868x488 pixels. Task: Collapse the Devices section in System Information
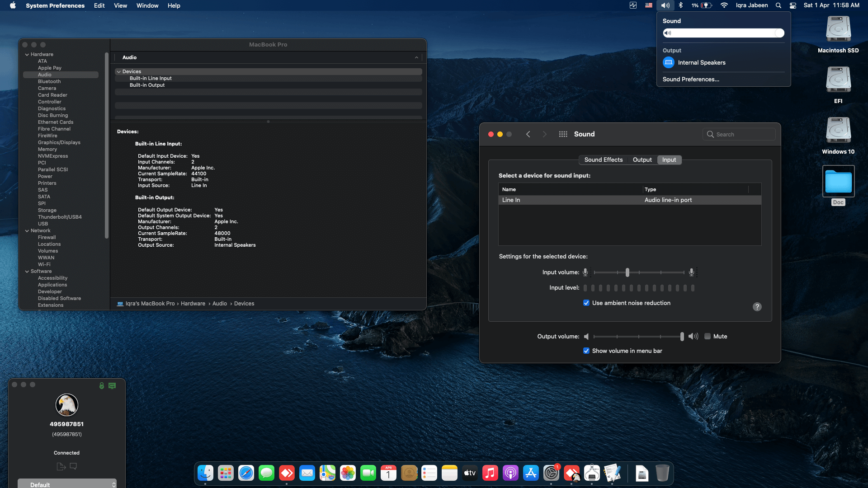tap(119, 71)
